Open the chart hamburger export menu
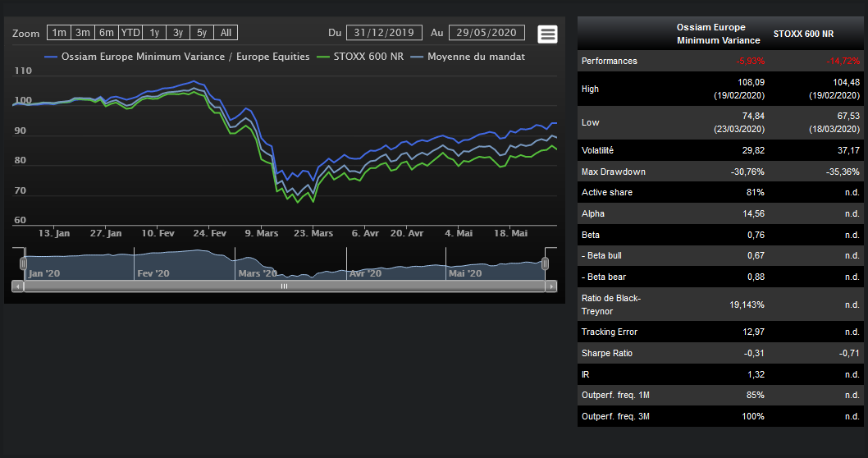The image size is (868, 458). click(547, 34)
